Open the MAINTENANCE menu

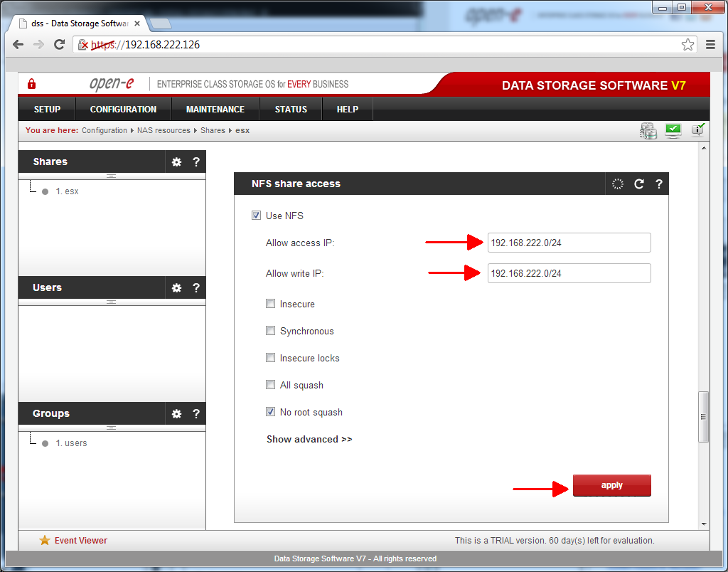215,109
